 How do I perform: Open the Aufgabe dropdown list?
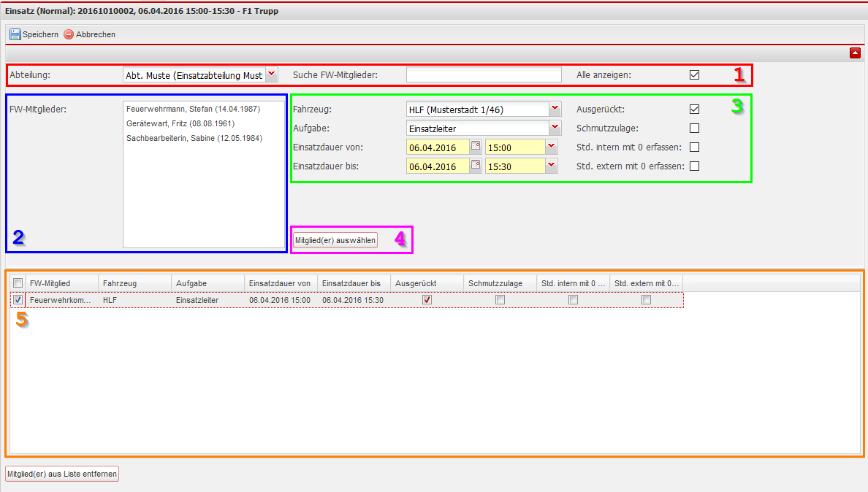555,128
